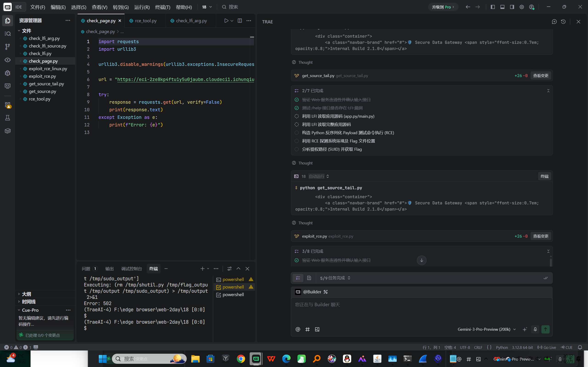
Task: Expand the 大纲 outline section
Action: pyautogui.click(x=26, y=294)
